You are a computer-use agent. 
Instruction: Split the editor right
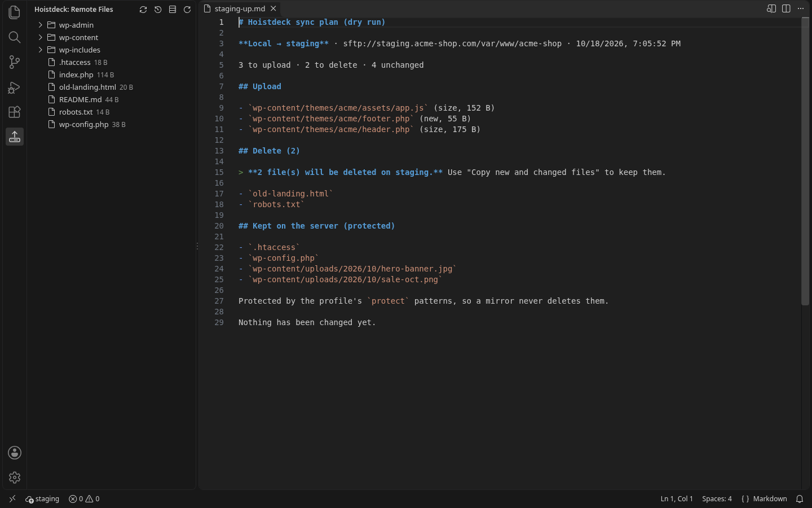tap(786, 8)
